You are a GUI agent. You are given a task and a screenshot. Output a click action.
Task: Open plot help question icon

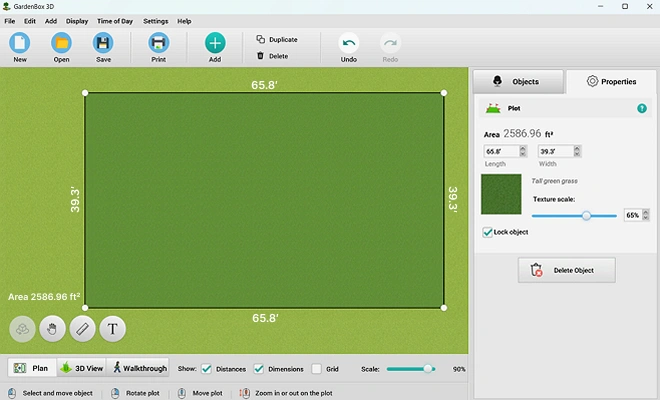[x=641, y=109]
